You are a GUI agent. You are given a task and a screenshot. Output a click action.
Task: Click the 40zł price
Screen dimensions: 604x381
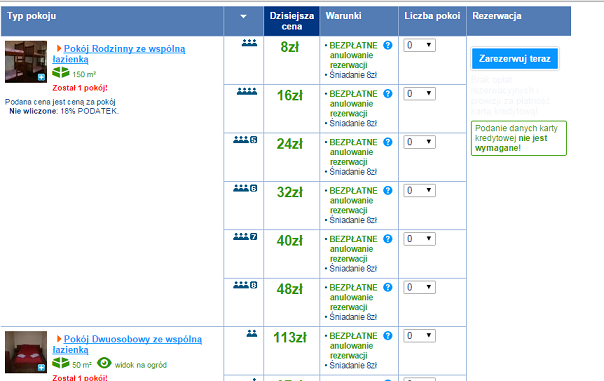click(290, 241)
